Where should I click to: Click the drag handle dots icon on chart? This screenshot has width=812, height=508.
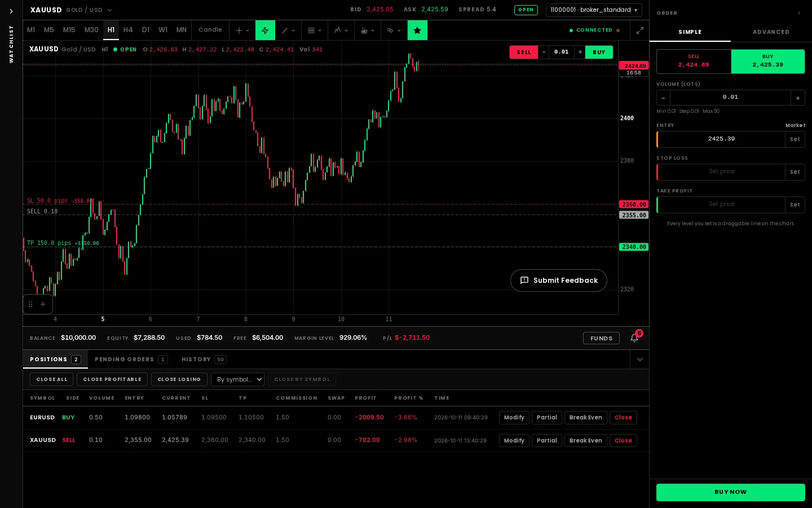(x=30, y=304)
